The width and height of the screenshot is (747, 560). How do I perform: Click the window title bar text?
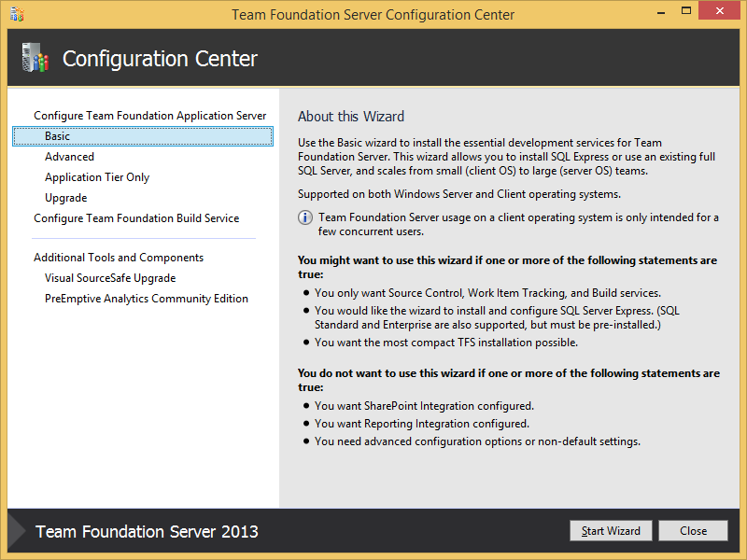point(373,15)
